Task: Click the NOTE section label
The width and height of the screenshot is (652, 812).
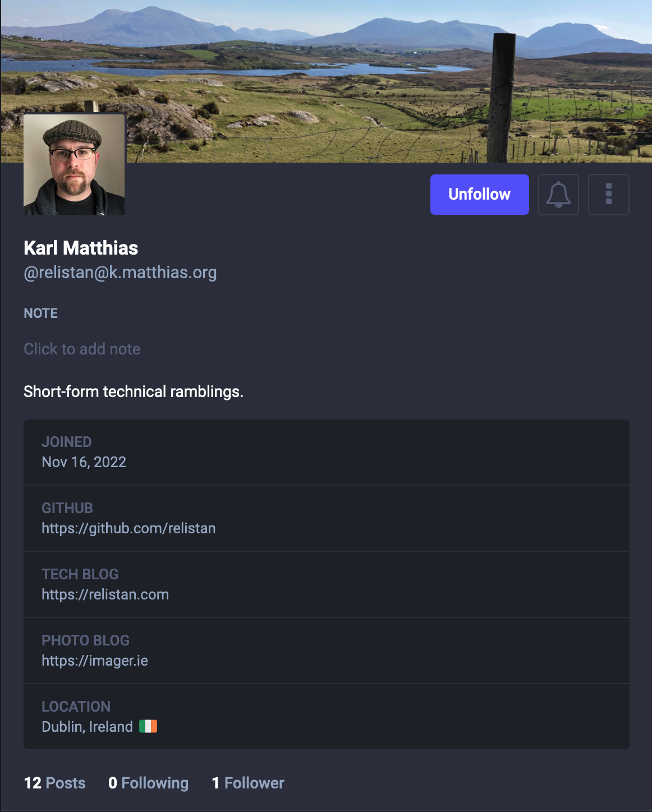Action: (x=40, y=313)
